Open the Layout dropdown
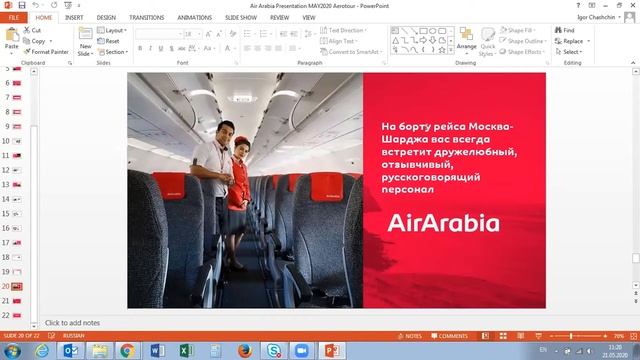The height and width of the screenshot is (360, 640). 112,30
